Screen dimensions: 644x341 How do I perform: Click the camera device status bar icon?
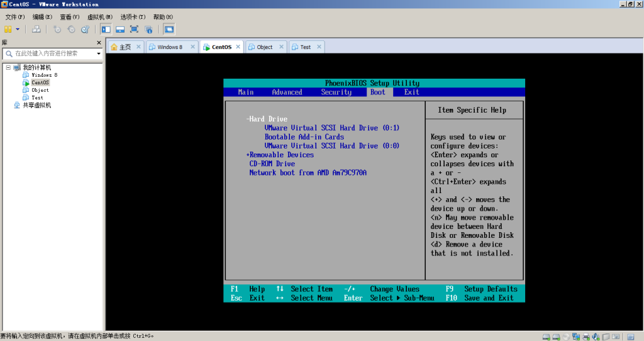pos(616,337)
